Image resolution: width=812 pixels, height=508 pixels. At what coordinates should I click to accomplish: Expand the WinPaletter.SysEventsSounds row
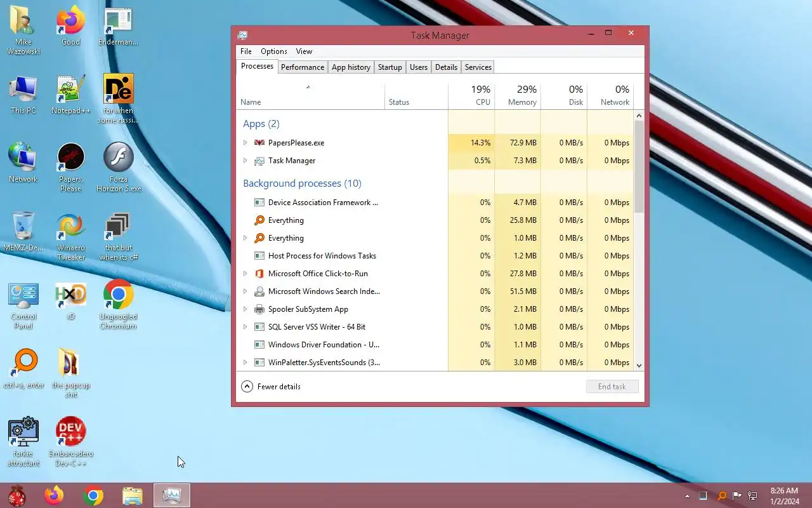[245, 363]
